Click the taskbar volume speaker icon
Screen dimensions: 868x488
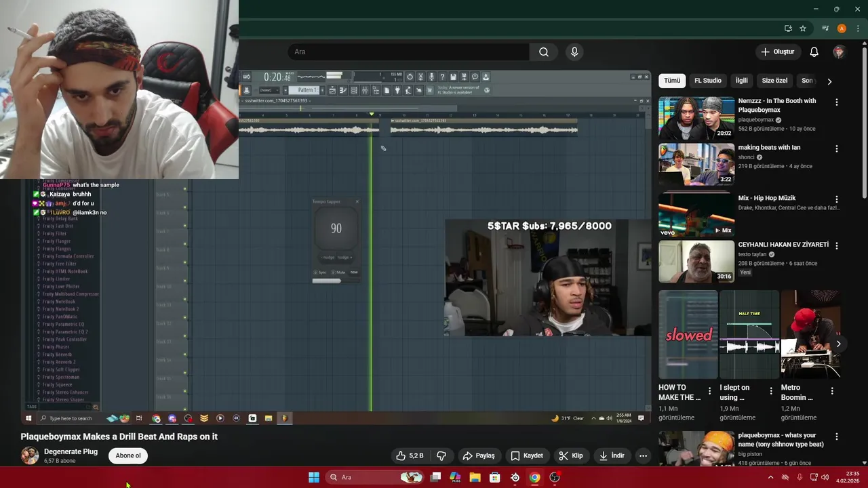point(825,477)
